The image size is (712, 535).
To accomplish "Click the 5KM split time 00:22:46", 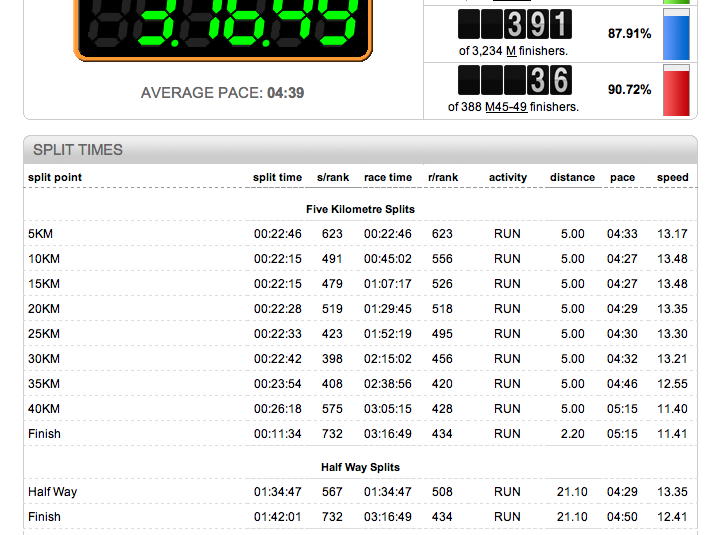I will click(x=277, y=234).
